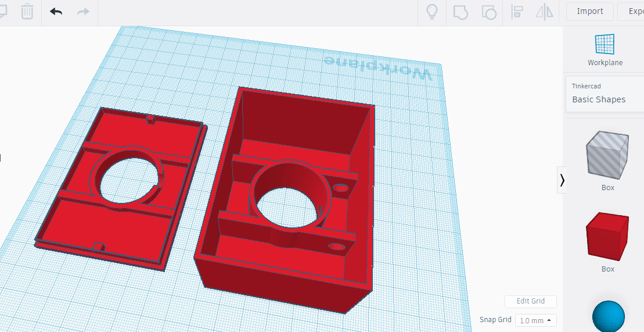Select the Workplane tool

605,50
